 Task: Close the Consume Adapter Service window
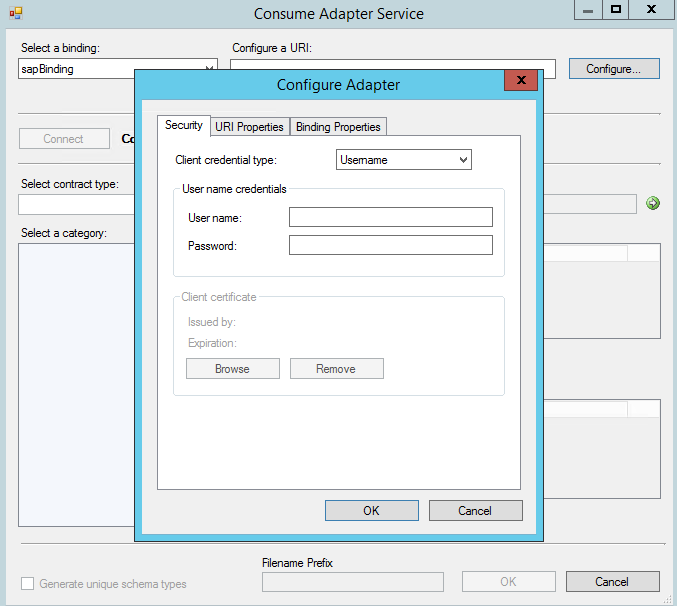[x=651, y=9]
